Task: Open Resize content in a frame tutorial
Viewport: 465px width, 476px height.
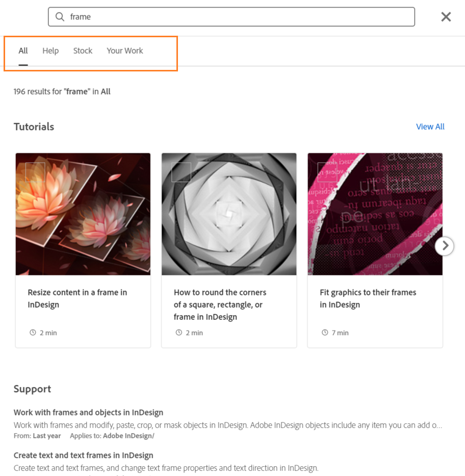Action: point(77,298)
